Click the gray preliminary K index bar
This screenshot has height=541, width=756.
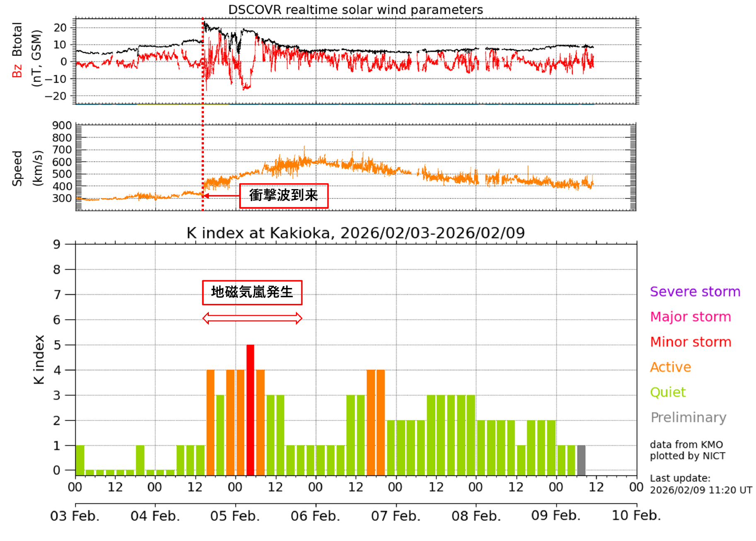coord(581,460)
